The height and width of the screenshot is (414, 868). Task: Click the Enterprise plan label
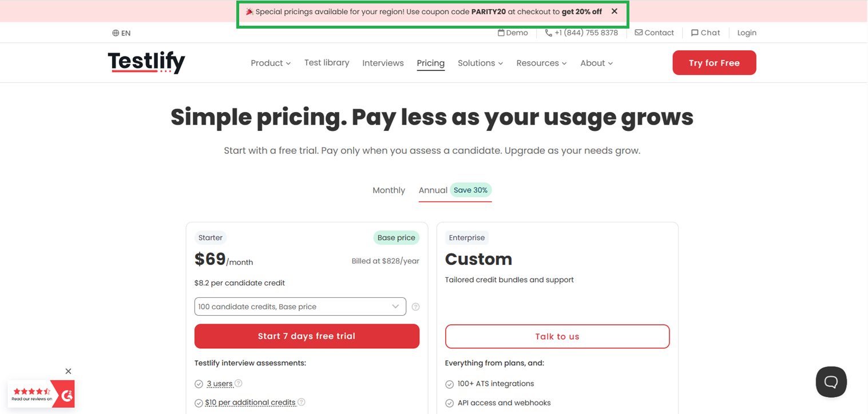[467, 238]
